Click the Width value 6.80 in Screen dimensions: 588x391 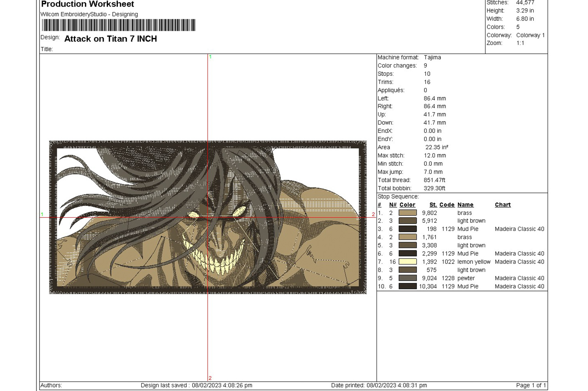coord(525,19)
